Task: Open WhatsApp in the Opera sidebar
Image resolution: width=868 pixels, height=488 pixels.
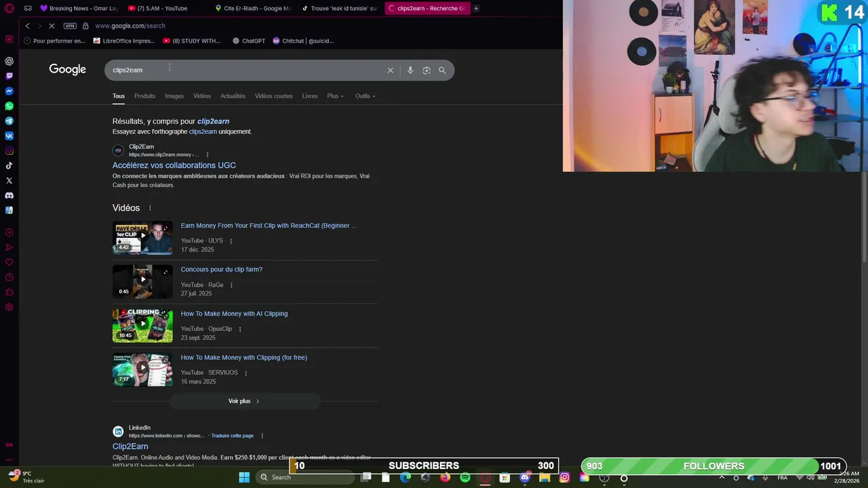Action: tap(9, 106)
